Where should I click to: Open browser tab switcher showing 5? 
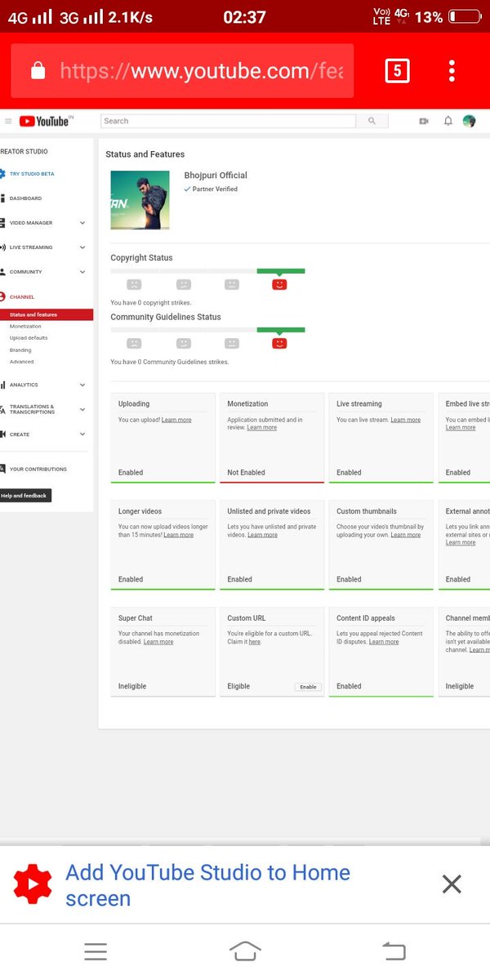pos(397,71)
